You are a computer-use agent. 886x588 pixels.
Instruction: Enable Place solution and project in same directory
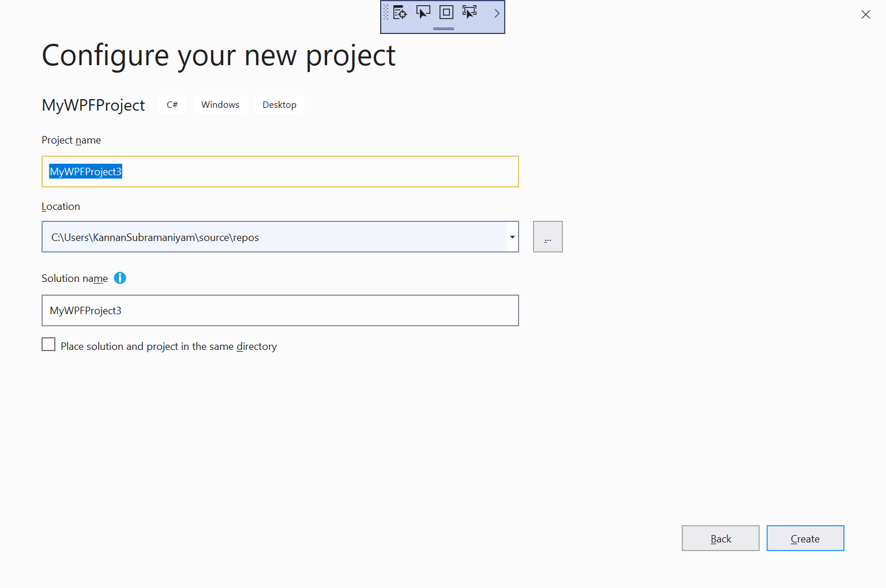[49, 345]
